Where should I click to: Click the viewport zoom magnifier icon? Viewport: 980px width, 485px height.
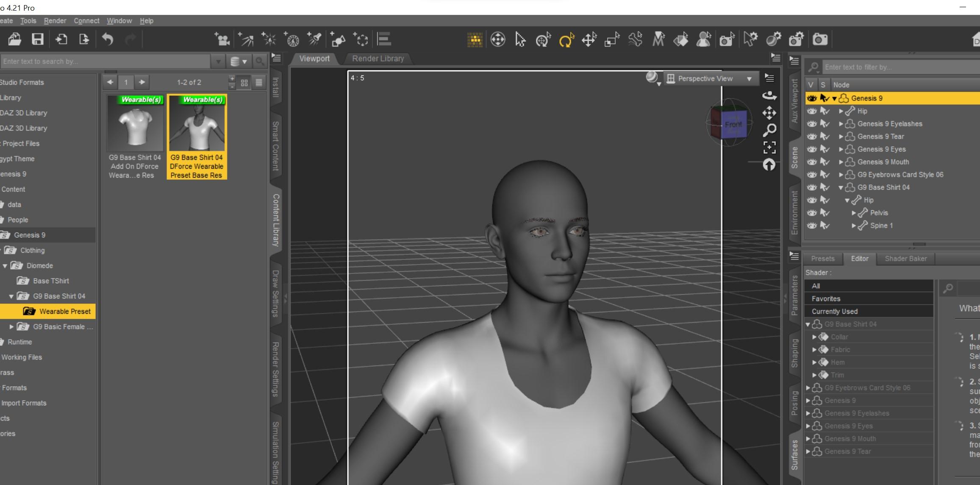pos(769,130)
